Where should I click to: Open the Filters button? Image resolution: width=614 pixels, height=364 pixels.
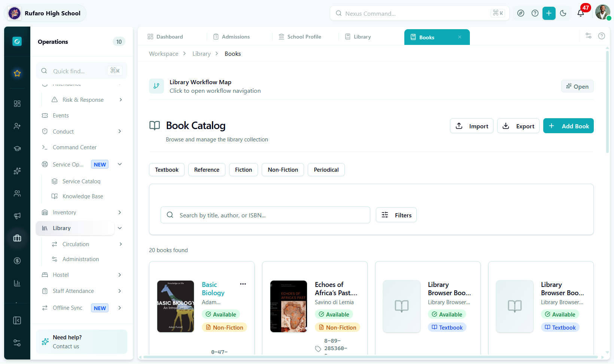[396, 215]
